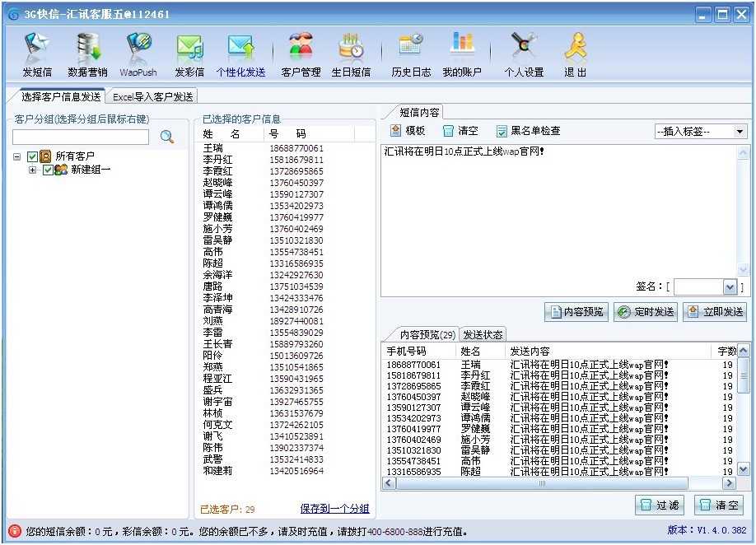Screen dimensions: 756x545
Task: Select preview row with number 13760450397
Action: (560, 397)
